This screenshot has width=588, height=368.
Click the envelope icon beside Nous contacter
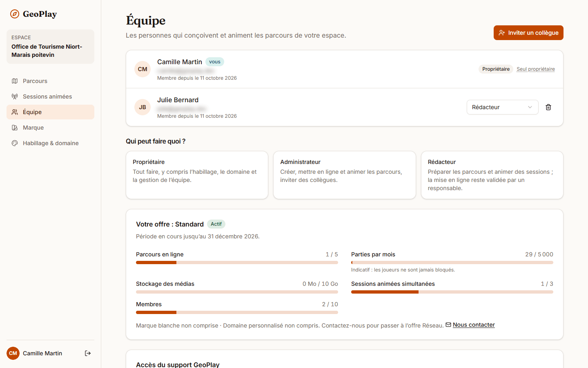click(x=448, y=325)
